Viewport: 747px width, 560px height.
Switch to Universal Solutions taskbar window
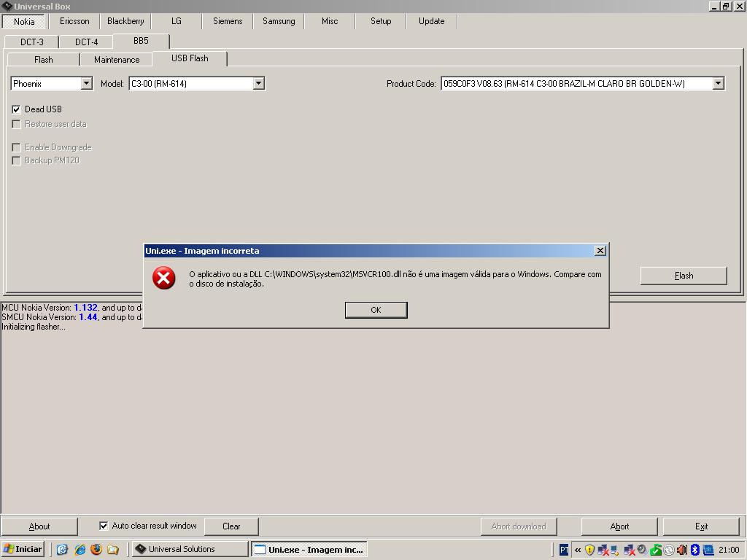point(189,549)
